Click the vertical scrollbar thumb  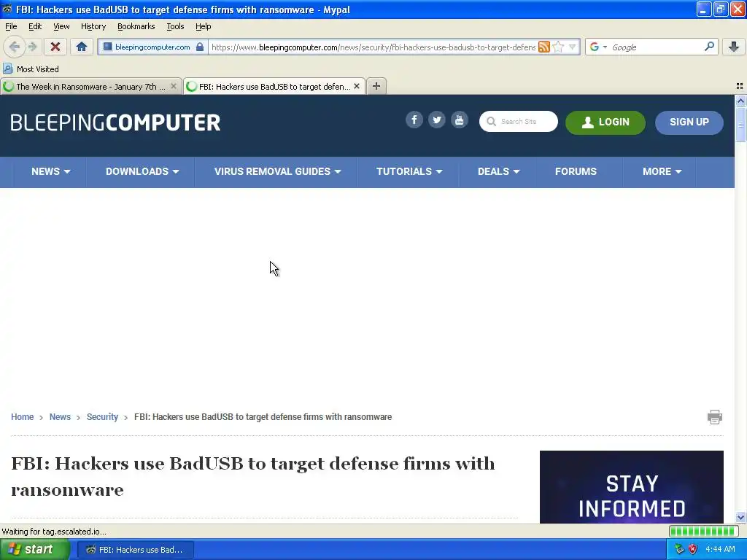pyautogui.click(x=740, y=124)
